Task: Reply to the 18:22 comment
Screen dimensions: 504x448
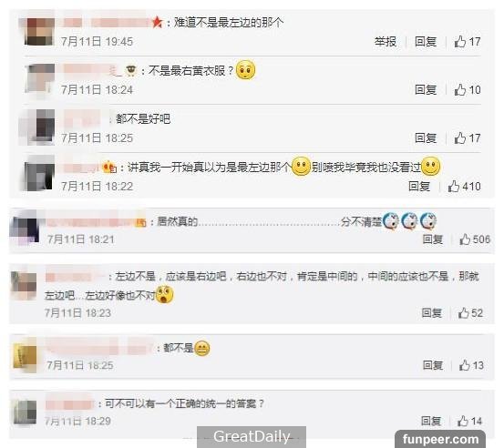Action: (419, 186)
